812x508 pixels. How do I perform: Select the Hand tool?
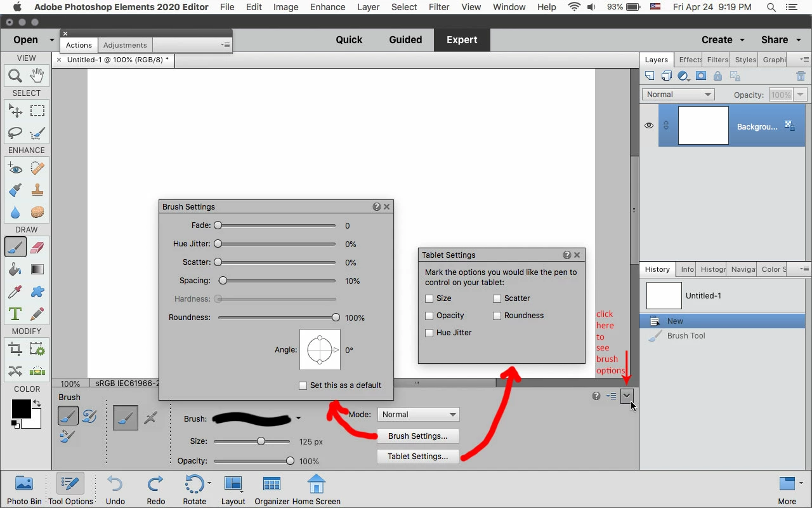[x=37, y=76]
